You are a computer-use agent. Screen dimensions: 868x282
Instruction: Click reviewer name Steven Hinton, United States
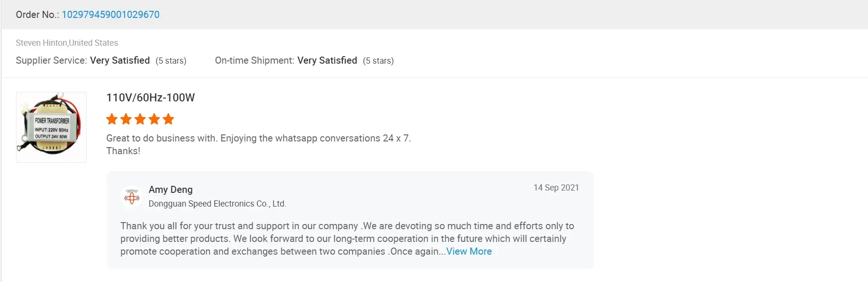click(67, 43)
